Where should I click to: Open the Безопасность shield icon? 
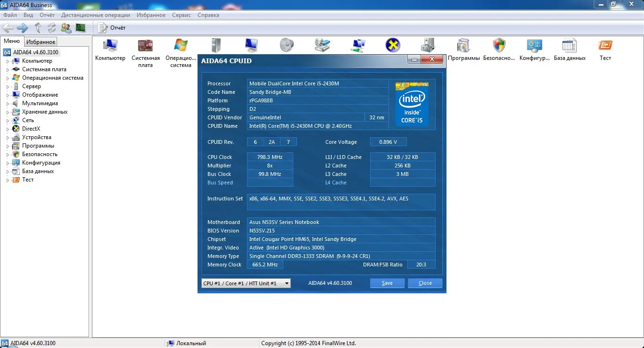pos(499,45)
